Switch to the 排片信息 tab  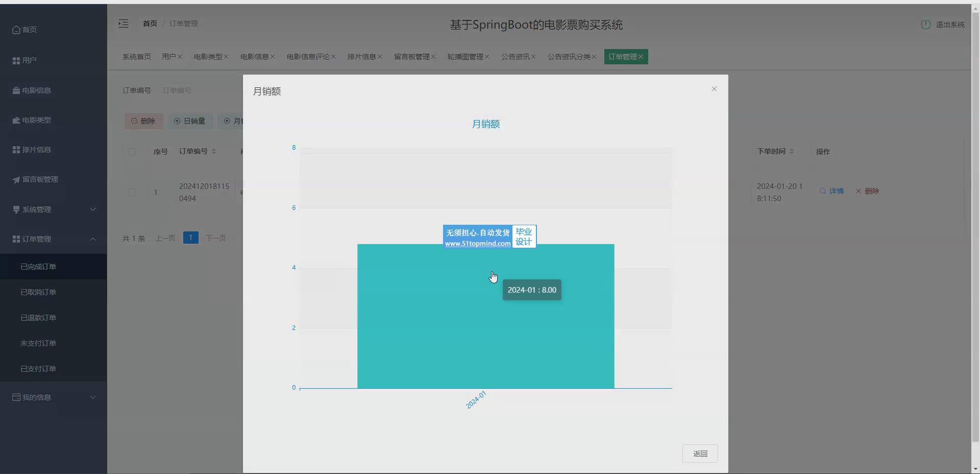click(361, 57)
